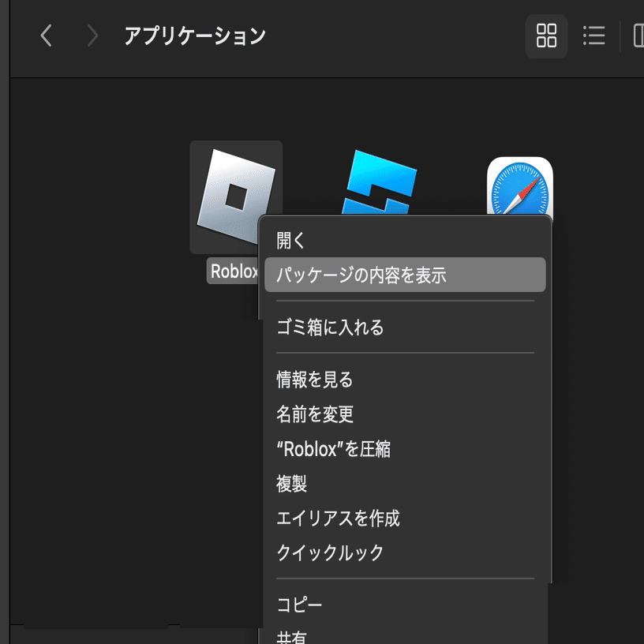
Task: Choose 複製 menu item
Action: coord(405,484)
